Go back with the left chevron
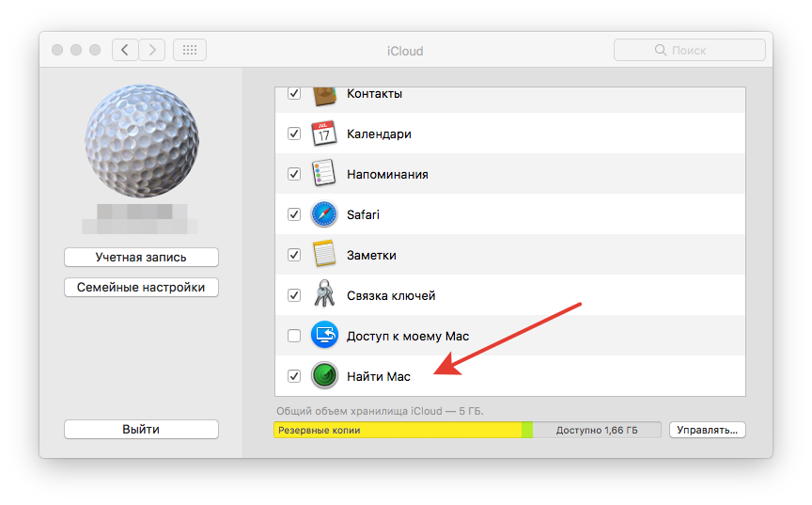Screen dimensions: 812x505 pyautogui.click(x=125, y=50)
